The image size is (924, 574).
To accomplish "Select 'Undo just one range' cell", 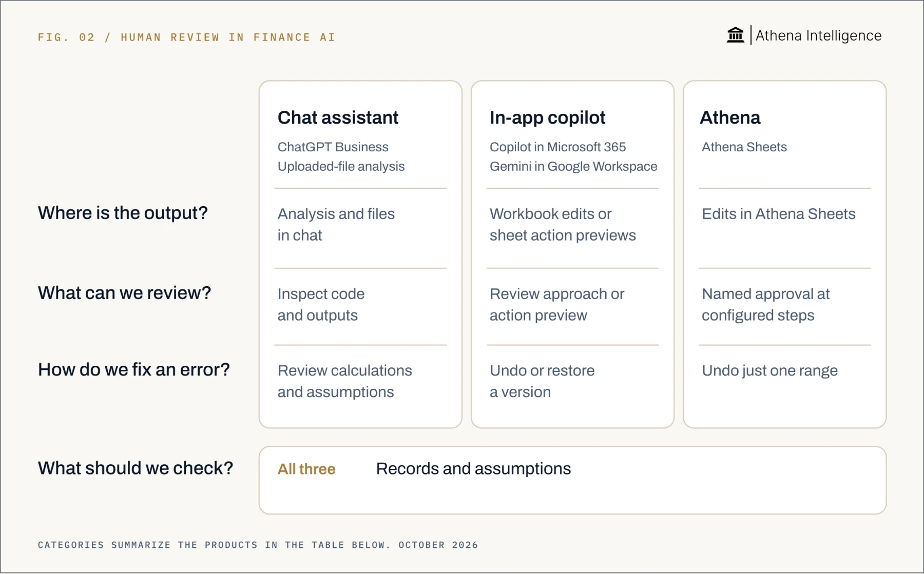I will [769, 370].
